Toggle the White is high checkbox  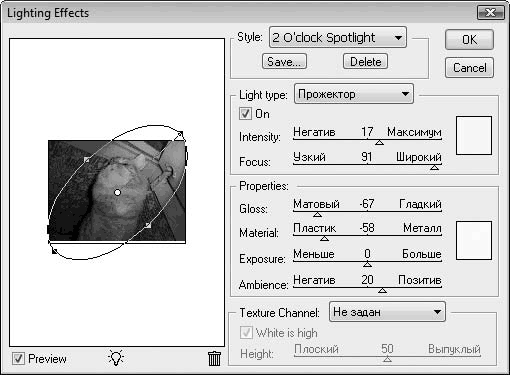coord(246,333)
